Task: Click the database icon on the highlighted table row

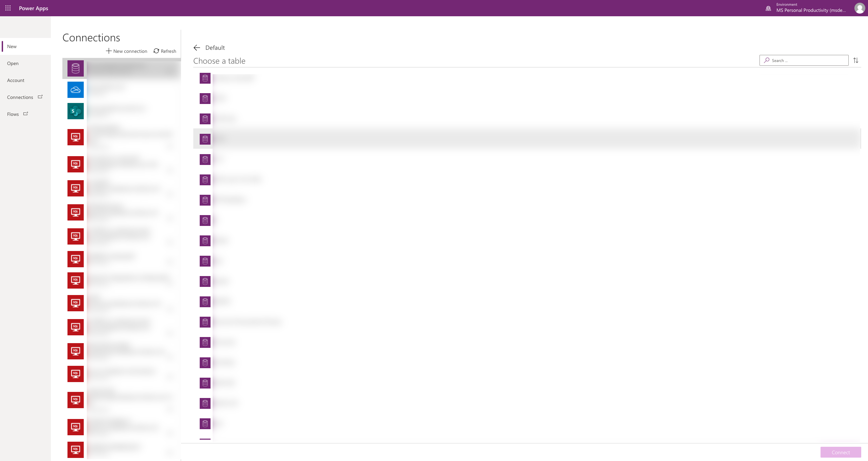Action: [x=205, y=139]
